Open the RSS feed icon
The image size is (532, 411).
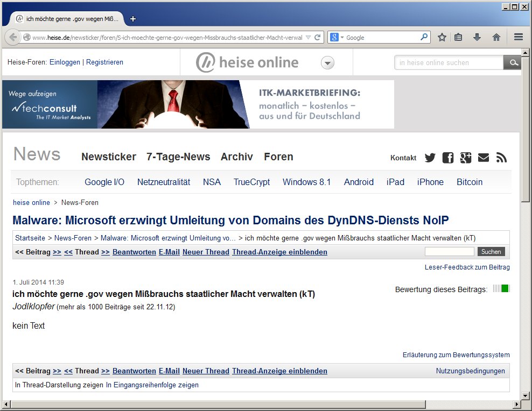(501, 158)
